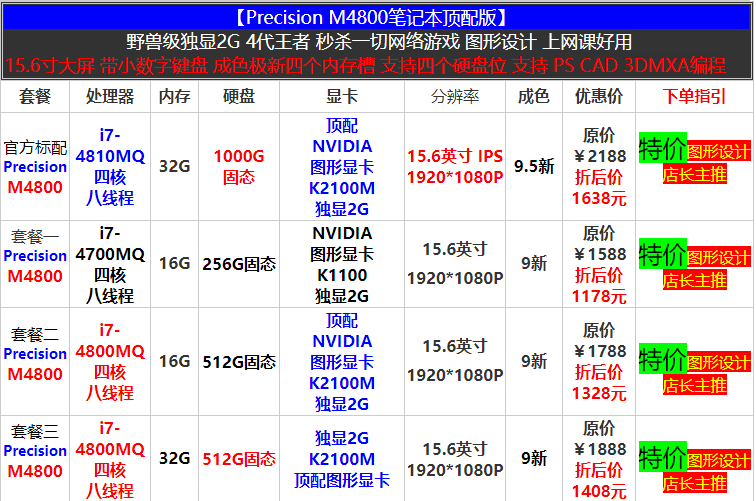
Task: Click the 原价 ¥1588 original price
Action: [x=599, y=244]
